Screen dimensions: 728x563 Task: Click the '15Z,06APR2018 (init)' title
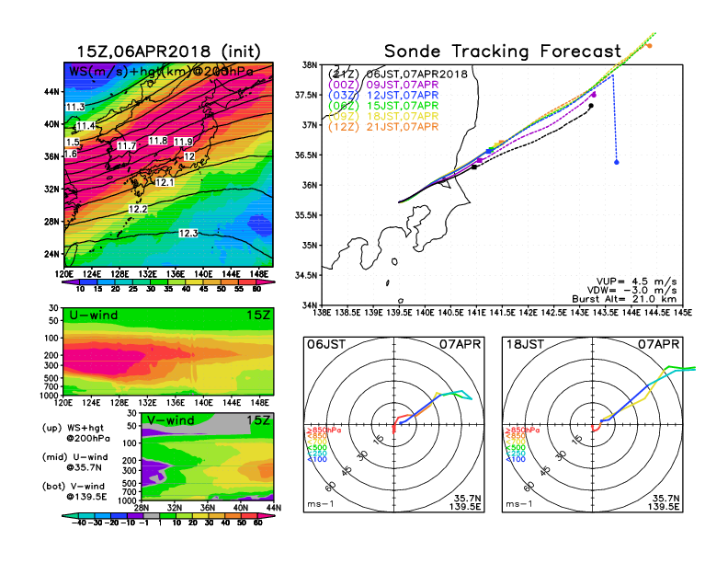tap(168, 52)
